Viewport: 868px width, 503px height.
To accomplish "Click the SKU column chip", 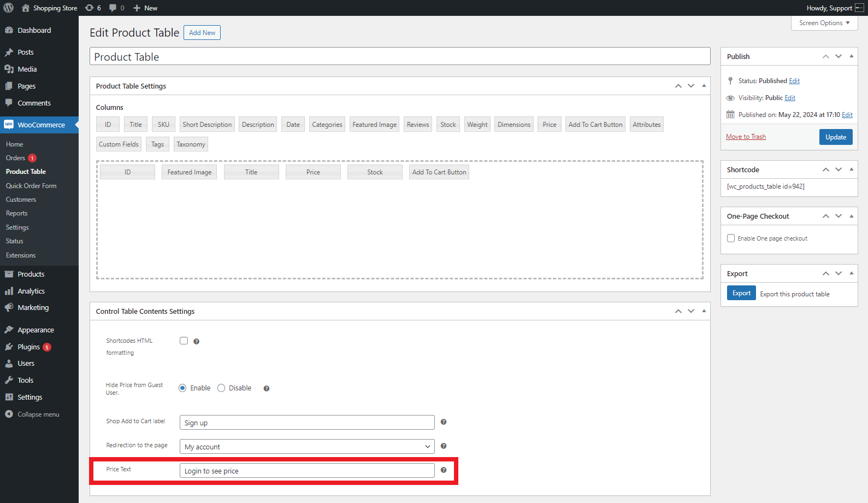I will pyautogui.click(x=163, y=125).
